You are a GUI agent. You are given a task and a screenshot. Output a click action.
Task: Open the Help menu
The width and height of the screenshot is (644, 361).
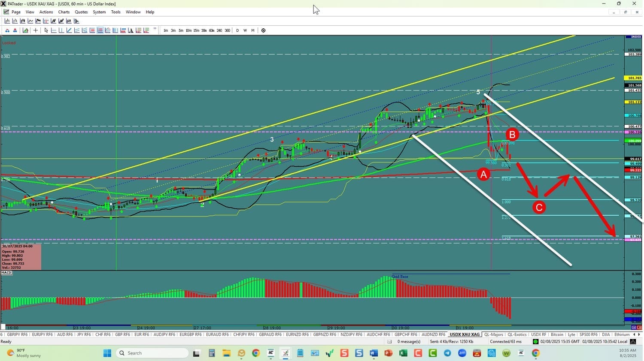coord(150,12)
